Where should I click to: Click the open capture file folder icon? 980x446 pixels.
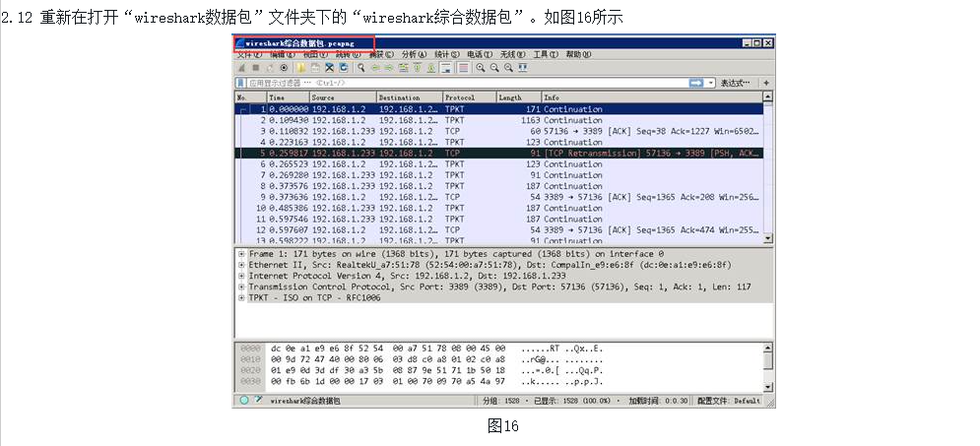click(301, 68)
